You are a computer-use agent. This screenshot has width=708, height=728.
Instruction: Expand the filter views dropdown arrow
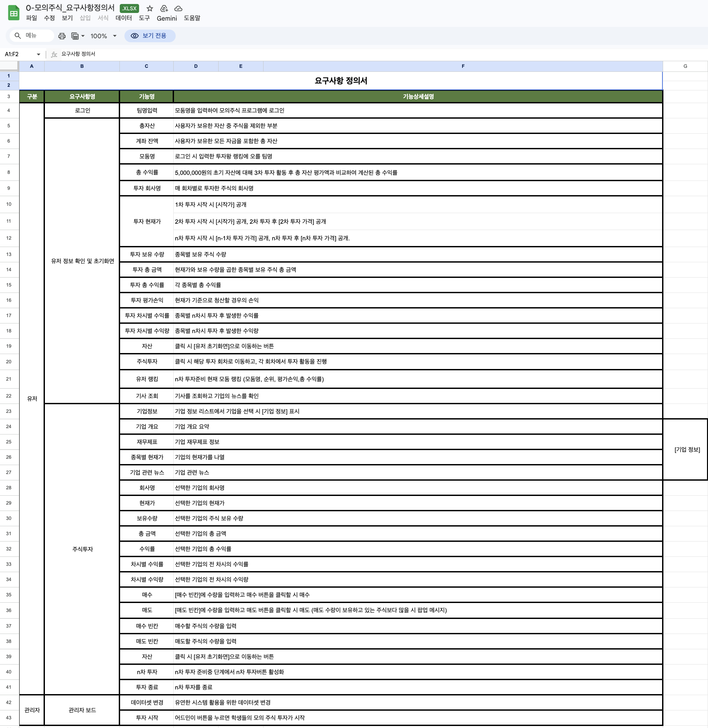click(83, 36)
